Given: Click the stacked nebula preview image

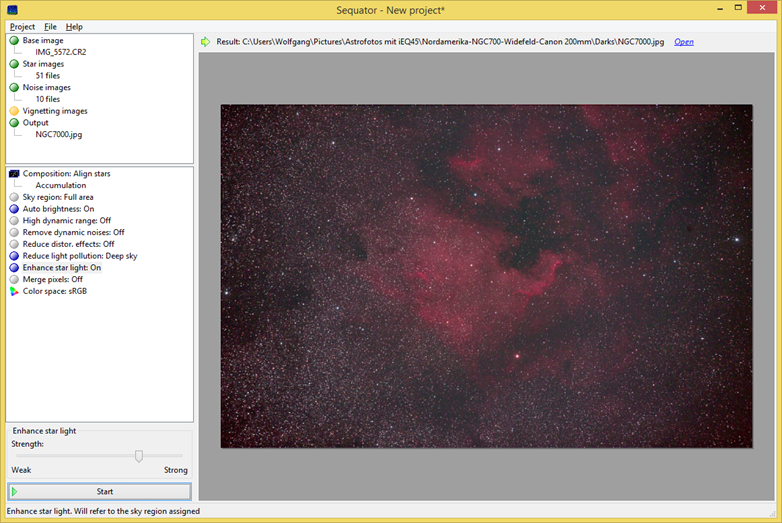Looking at the screenshot, I should click(486, 276).
